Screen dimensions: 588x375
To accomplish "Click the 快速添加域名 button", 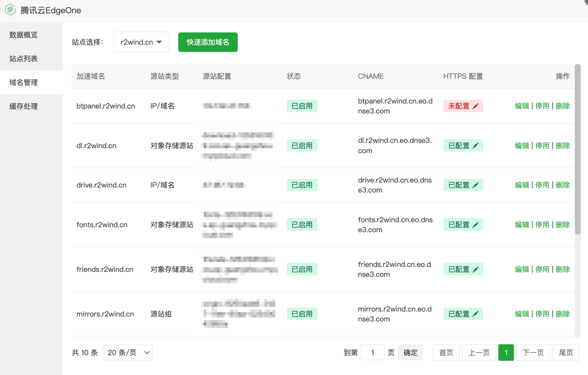I will tap(208, 42).
